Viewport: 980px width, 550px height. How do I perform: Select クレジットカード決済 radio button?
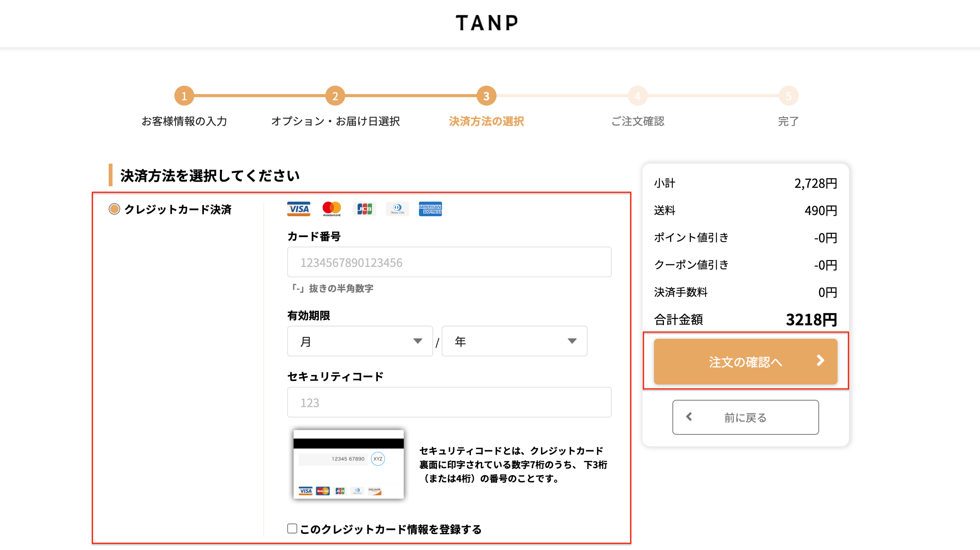(x=114, y=209)
